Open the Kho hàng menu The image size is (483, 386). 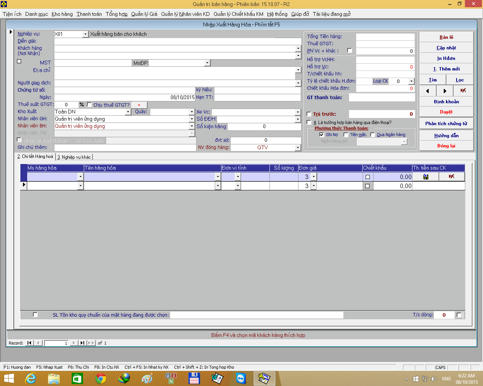(62, 14)
